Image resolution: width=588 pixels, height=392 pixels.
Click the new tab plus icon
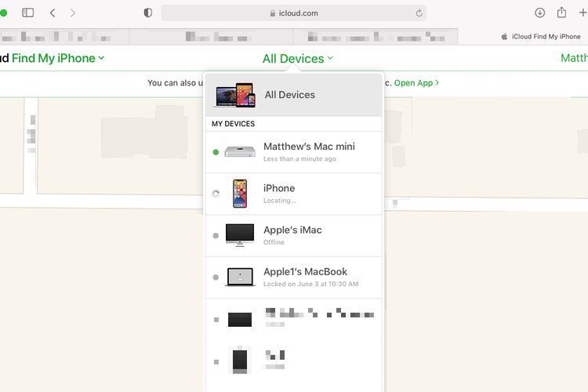[x=583, y=13]
